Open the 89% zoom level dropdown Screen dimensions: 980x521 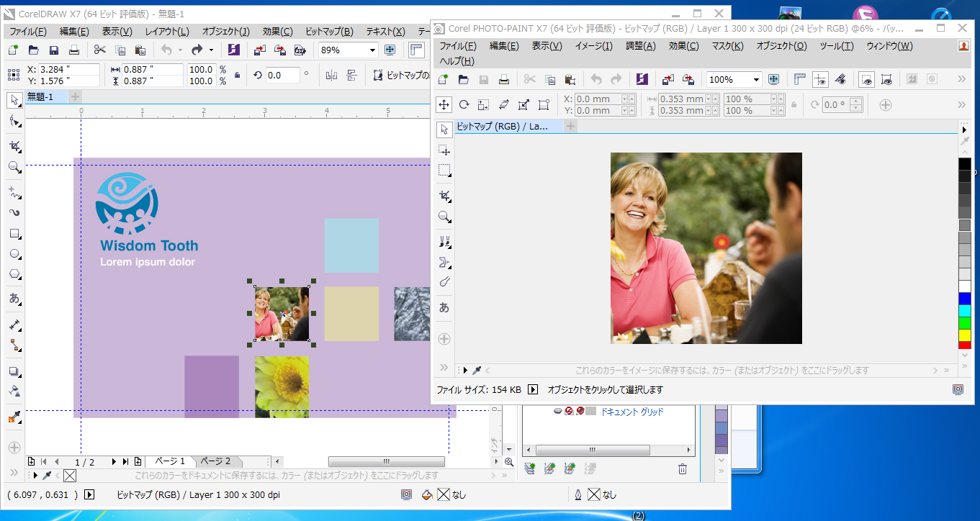pos(372,50)
